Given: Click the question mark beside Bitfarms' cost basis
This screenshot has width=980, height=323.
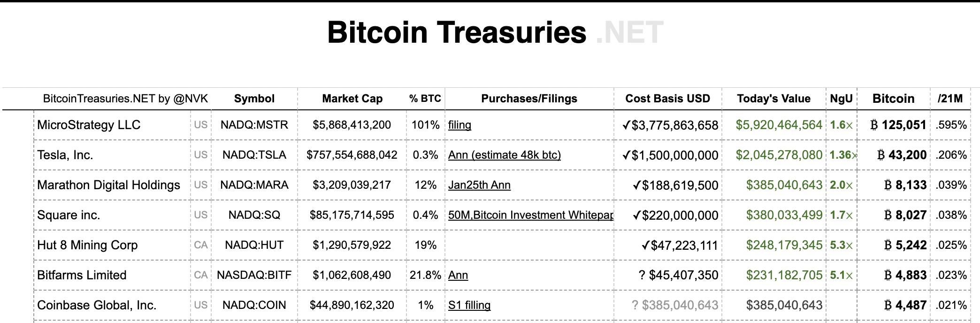Looking at the screenshot, I should pyautogui.click(x=642, y=275).
